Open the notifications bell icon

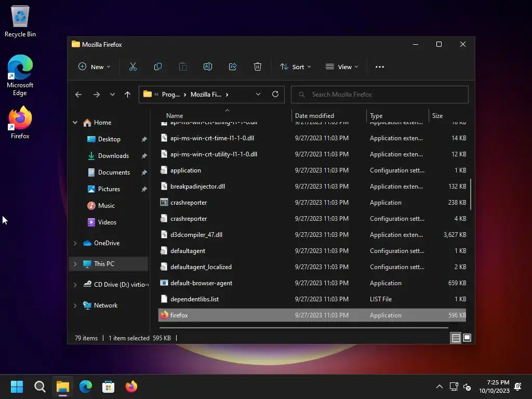click(518, 387)
